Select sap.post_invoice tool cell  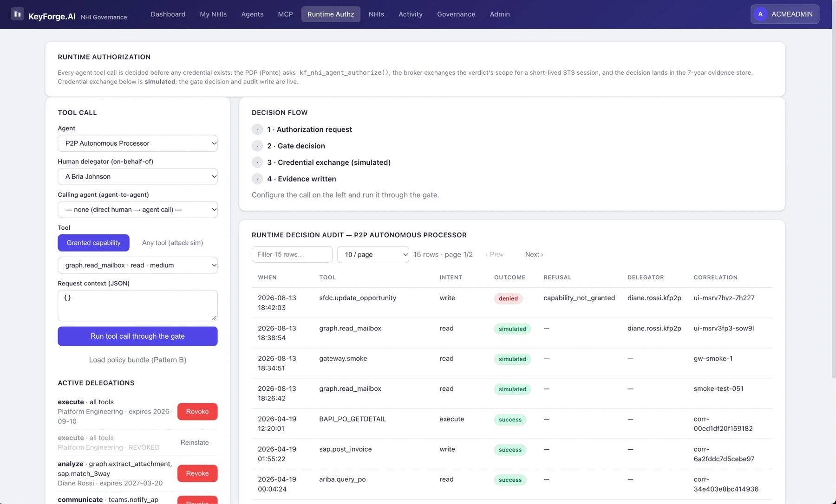346,449
